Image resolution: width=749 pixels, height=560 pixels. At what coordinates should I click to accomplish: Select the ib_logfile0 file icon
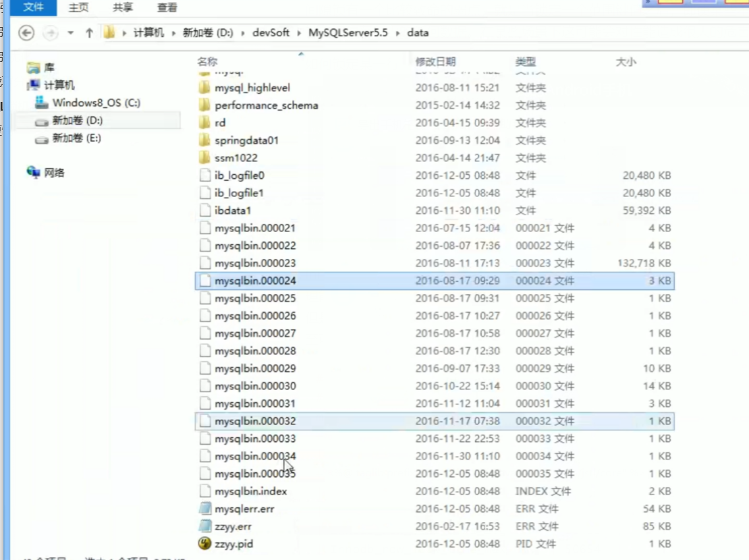(205, 175)
